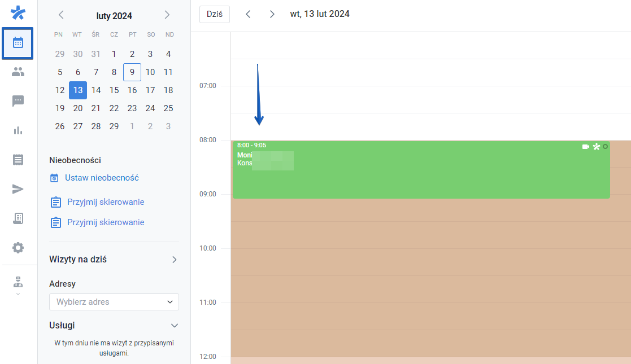
Task: Open the settings gear in the sidebar
Action: point(18,247)
